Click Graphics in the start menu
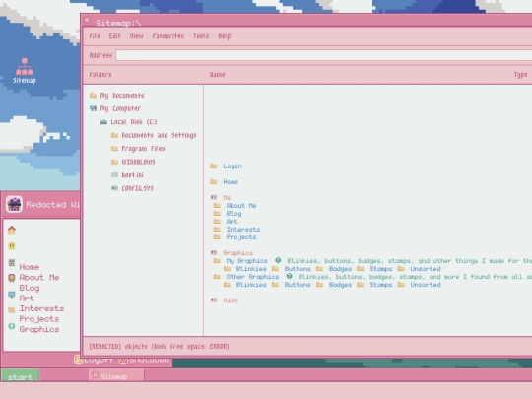This screenshot has width=532, height=399. (x=39, y=329)
